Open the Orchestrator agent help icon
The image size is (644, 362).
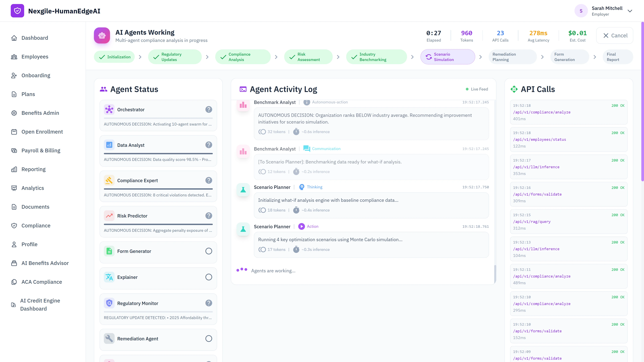[x=209, y=109]
